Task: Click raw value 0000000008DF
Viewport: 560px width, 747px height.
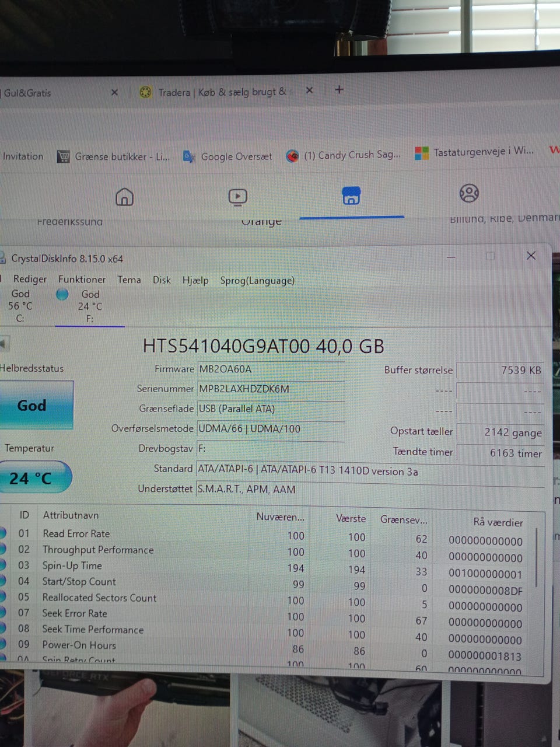Action: pos(485,591)
